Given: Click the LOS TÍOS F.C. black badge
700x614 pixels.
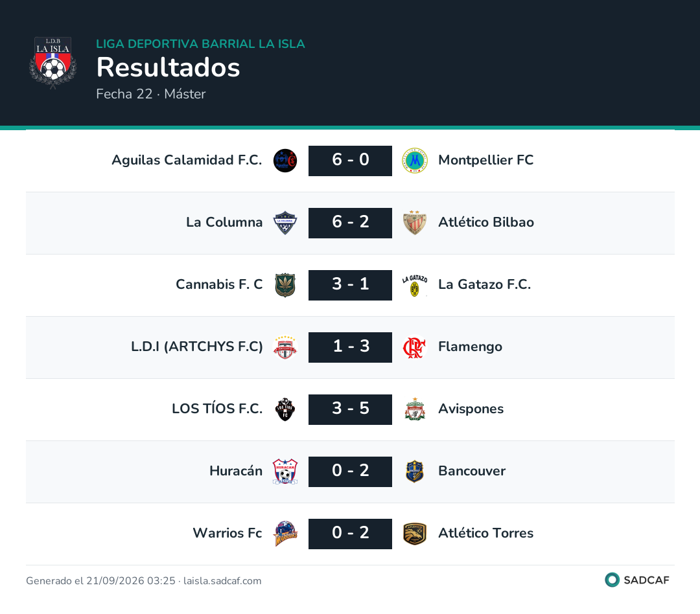Looking at the screenshot, I should pos(285,409).
